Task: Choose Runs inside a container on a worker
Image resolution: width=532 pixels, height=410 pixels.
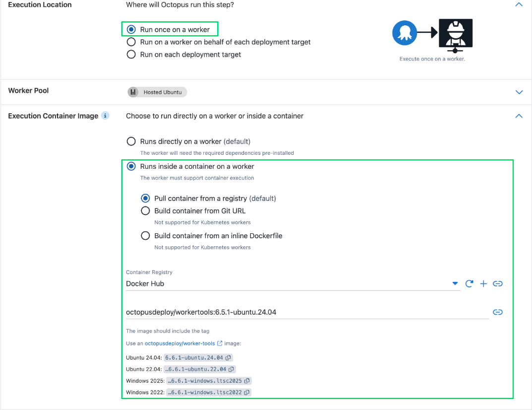Action: point(131,166)
